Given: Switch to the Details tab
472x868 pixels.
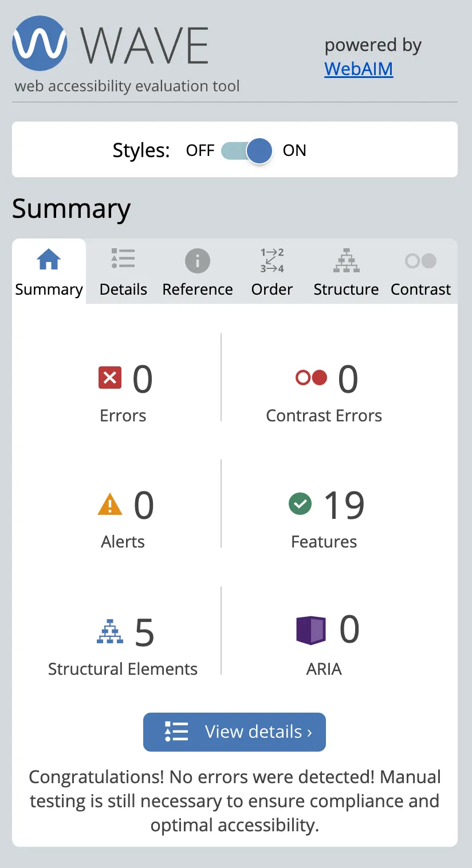Looking at the screenshot, I should 123,290.
